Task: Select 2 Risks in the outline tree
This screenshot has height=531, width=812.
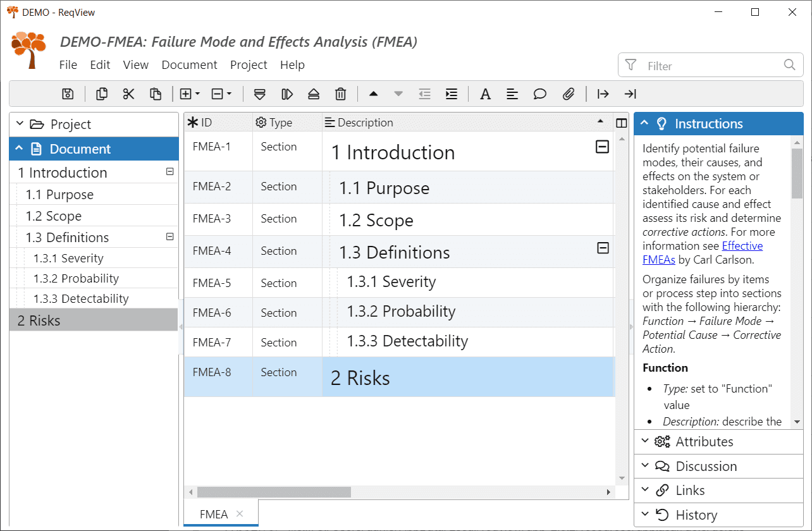Action: [x=94, y=320]
